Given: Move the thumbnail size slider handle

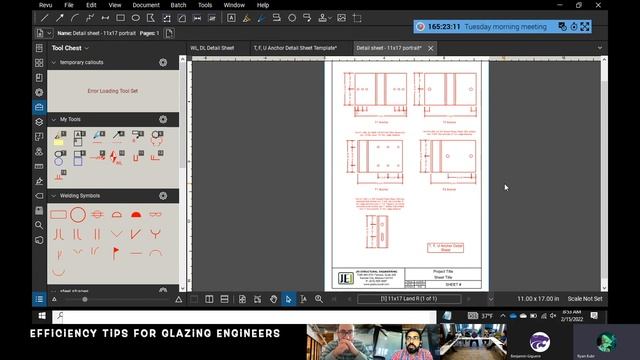Looking at the screenshot, I should (85, 299).
